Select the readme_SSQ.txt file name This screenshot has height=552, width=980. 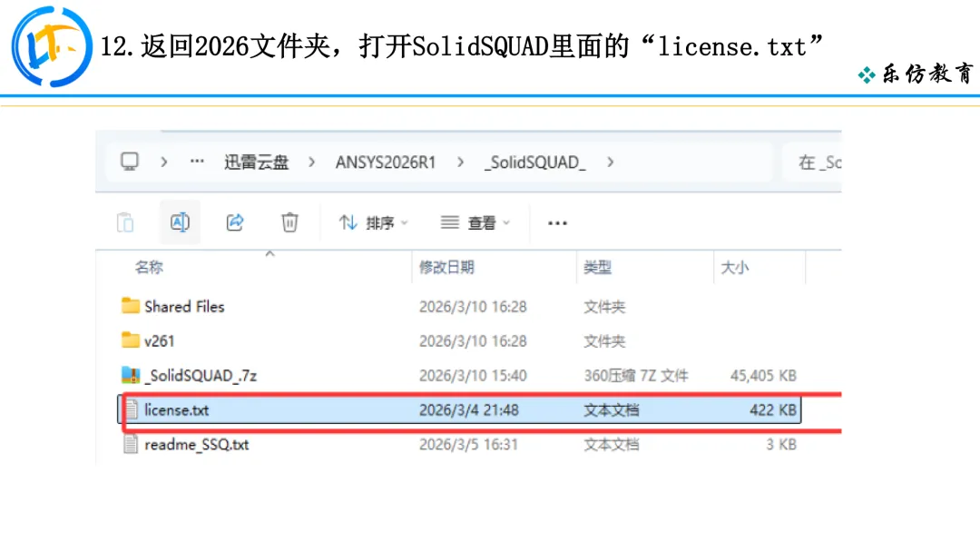click(196, 445)
